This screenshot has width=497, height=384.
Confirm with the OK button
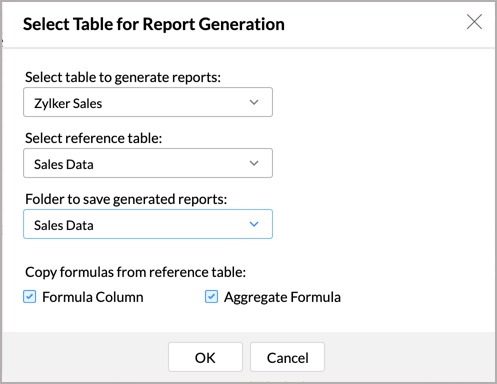point(205,357)
